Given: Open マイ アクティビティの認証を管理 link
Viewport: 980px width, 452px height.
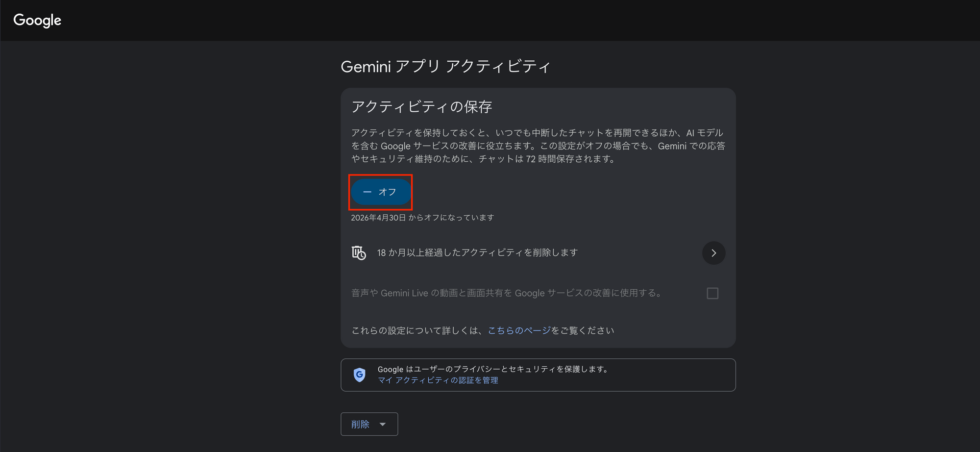Looking at the screenshot, I should (x=438, y=380).
